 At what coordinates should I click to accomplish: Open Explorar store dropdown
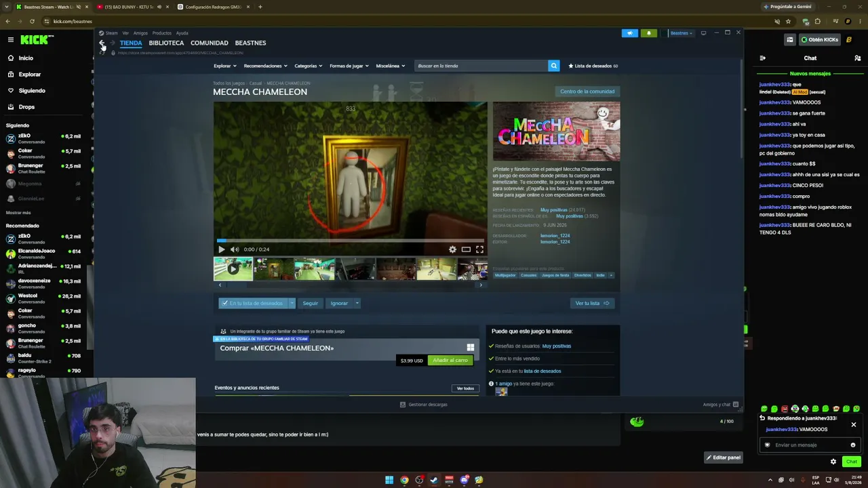(x=224, y=66)
